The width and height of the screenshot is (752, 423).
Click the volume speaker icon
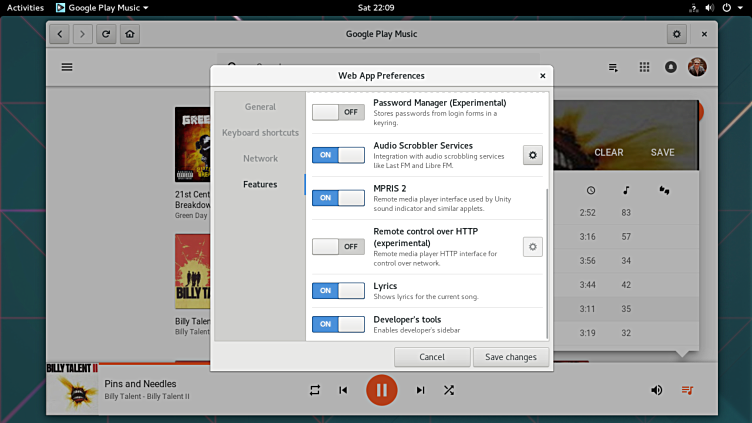(657, 390)
